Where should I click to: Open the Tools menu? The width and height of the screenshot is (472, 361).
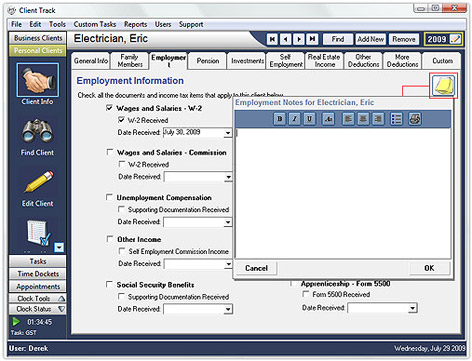[57, 24]
